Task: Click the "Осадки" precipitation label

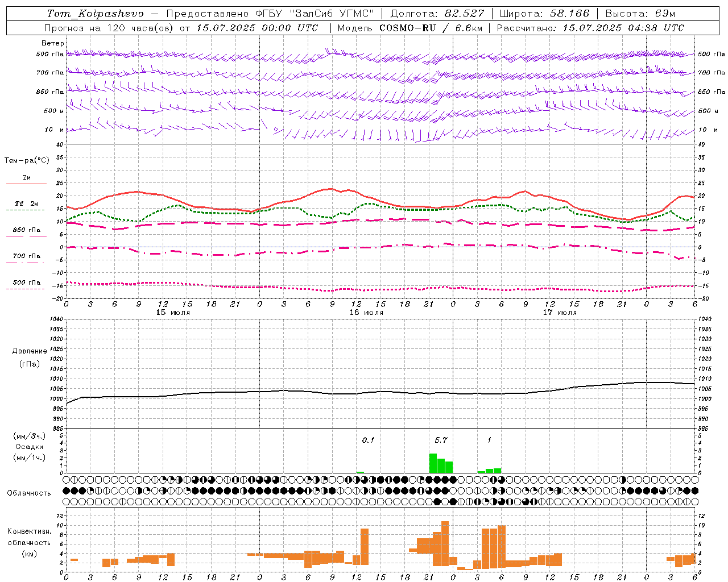Action: [x=30, y=447]
